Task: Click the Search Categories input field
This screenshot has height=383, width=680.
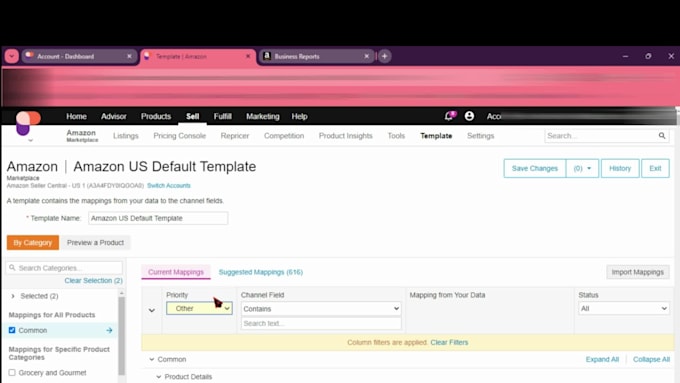Action: pos(64,268)
